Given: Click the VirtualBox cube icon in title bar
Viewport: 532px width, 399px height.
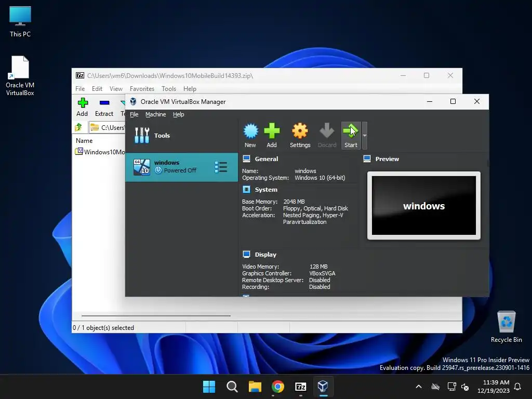Looking at the screenshot, I should click(134, 101).
